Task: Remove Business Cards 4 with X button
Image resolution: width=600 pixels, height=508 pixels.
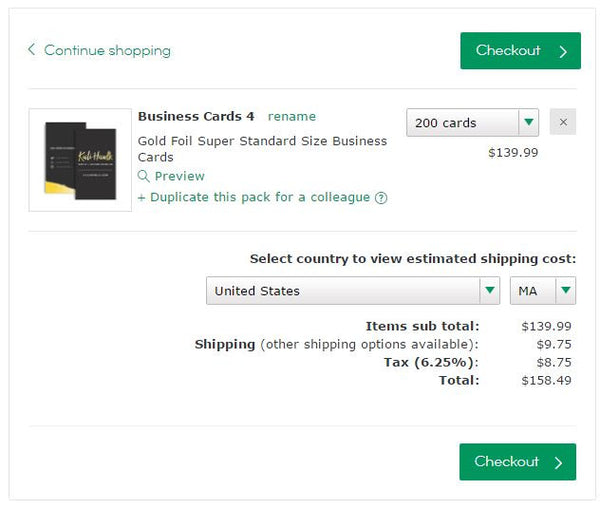Action: point(563,123)
